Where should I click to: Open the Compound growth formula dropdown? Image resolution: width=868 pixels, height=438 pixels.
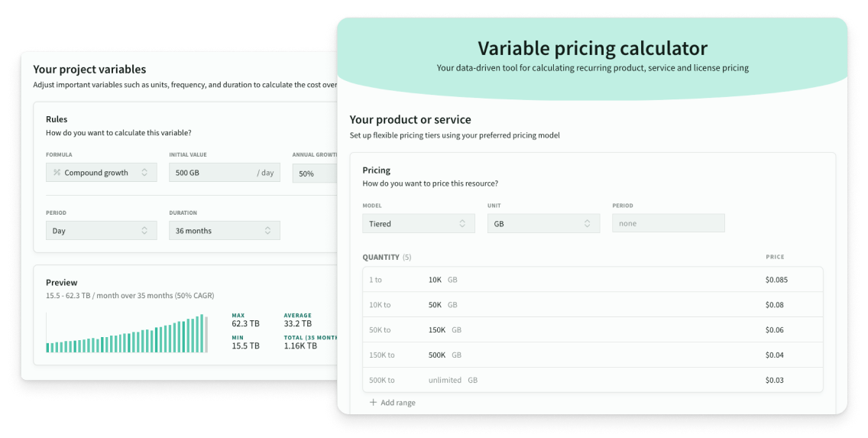[x=102, y=172]
